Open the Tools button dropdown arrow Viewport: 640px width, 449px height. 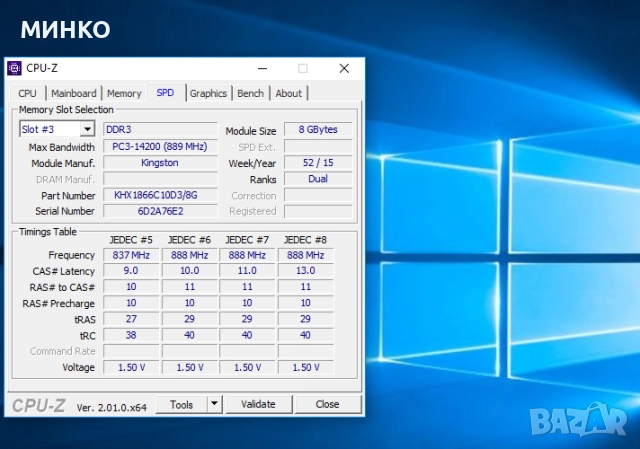click(x=214, y=404)
